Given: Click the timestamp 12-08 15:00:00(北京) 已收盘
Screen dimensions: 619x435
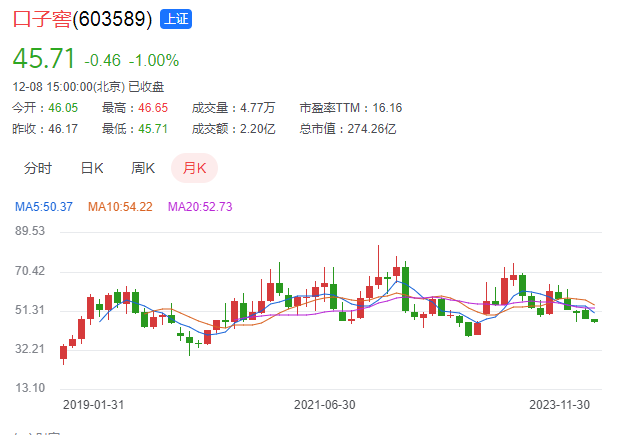Looking at the screenshot, I should pyautogui.click(x=88, y=87).
